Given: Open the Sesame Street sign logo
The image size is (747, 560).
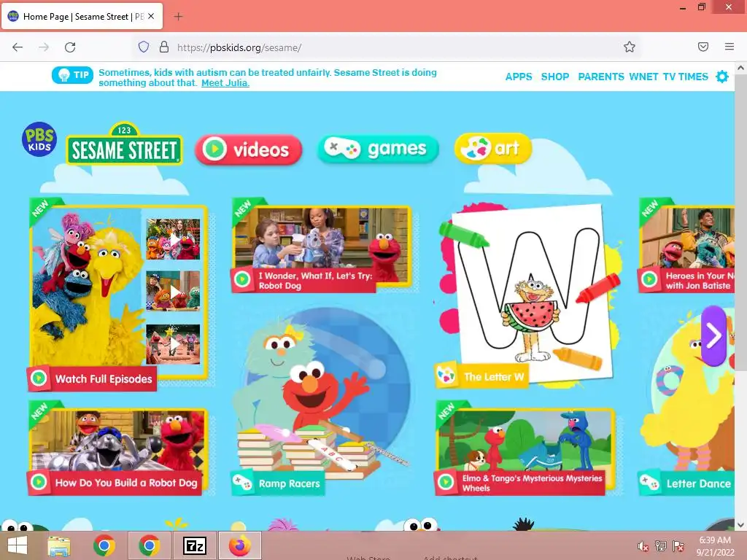Looking at the screenshot, I should point(124,144).
